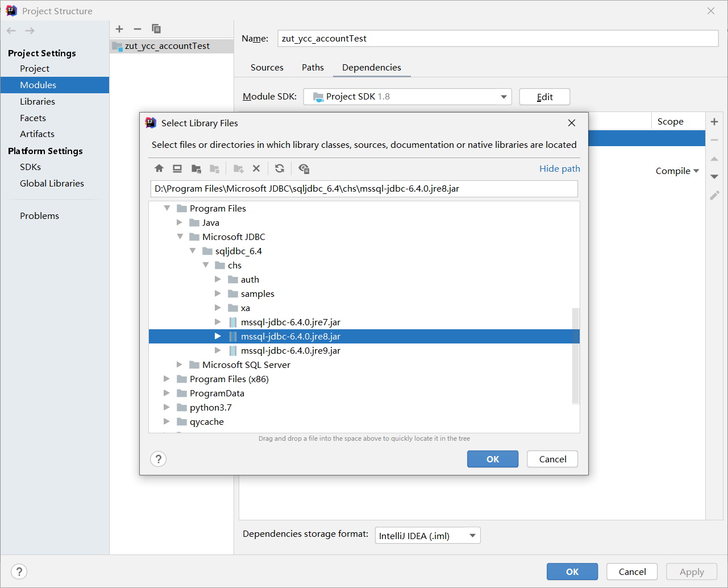The width and height of the screenshot is (728, 588).
Task: Open help in Project Structure window
Action: pos(19,572)
